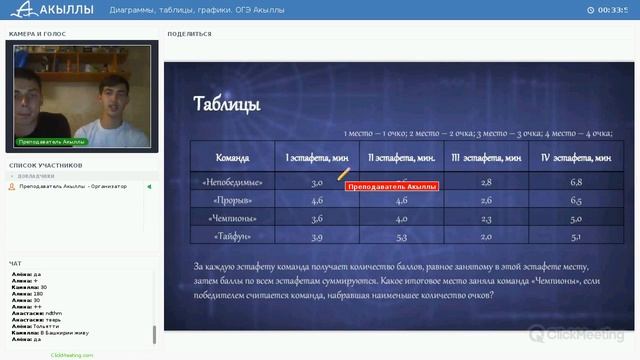The image size is (640, 360).
Task: Click the 2,3 value in the Чемпионы row
Action: coord(486,219)
